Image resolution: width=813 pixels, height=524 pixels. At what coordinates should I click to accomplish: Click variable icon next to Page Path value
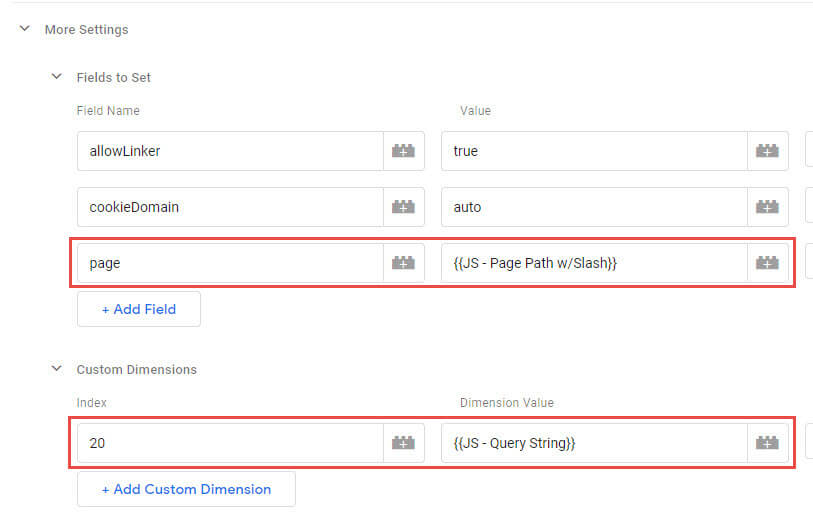pyautogui.click(x=767, y=263)
